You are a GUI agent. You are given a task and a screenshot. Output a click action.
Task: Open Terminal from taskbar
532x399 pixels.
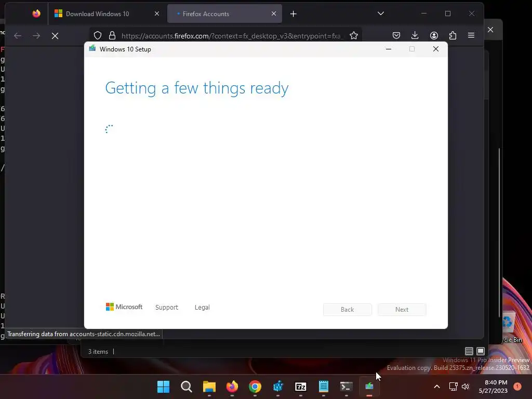tap(347, 387)
